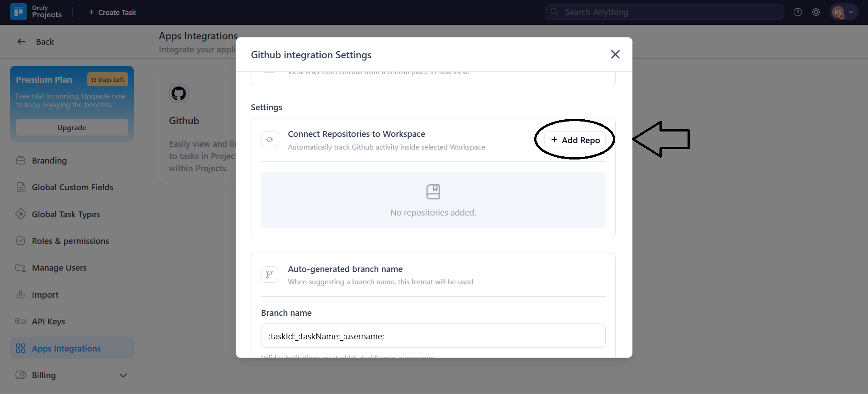This screenshot has width=868, height=394.
Task: Click the Upgrade button
Action: 72,127
